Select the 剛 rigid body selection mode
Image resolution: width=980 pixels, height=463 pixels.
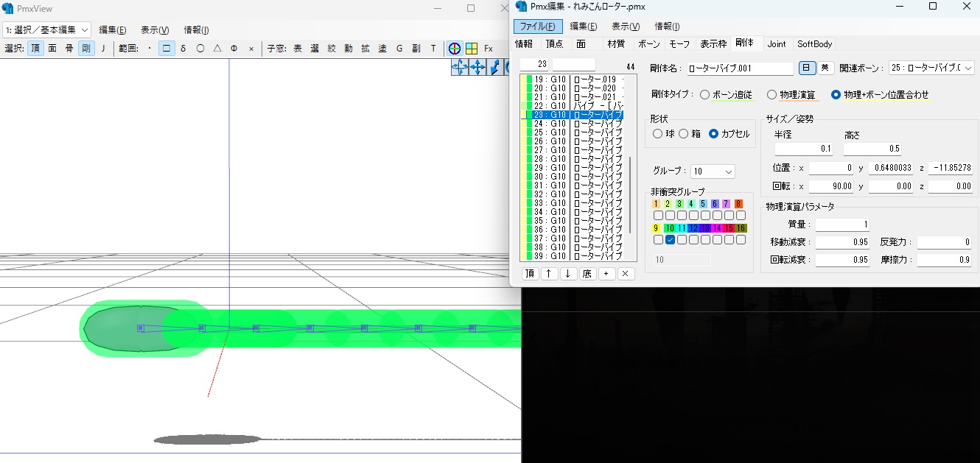86,49
